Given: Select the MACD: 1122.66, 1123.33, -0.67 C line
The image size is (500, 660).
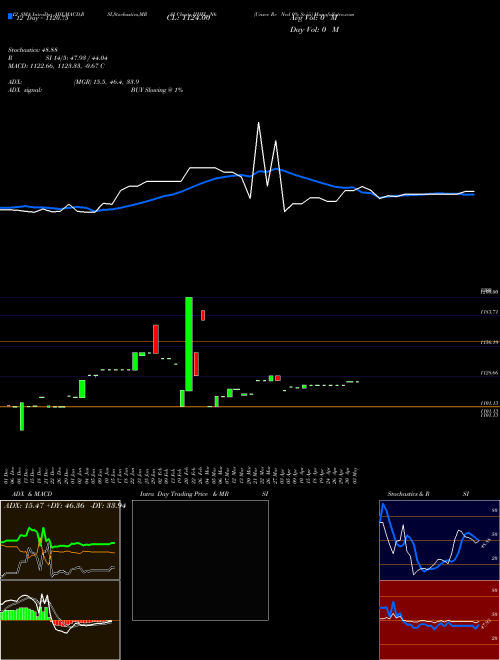Looking at the screenshot, I should click(x=56, y=66).
